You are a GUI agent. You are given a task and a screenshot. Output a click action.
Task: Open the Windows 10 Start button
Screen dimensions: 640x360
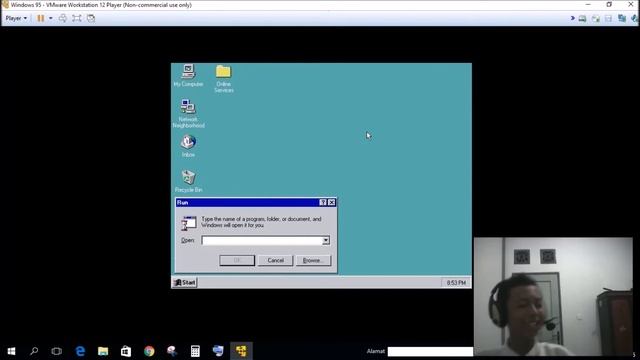pos(11,351)
